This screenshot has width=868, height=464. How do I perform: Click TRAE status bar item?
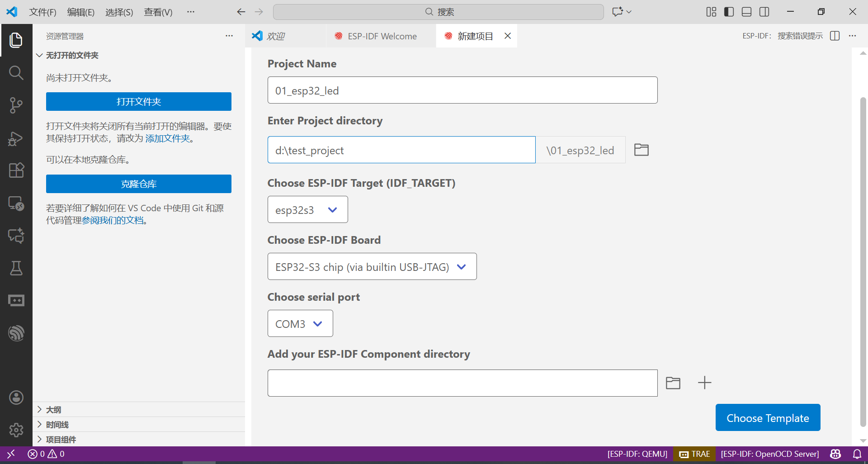pyautogui.click(x=695, y=454)
